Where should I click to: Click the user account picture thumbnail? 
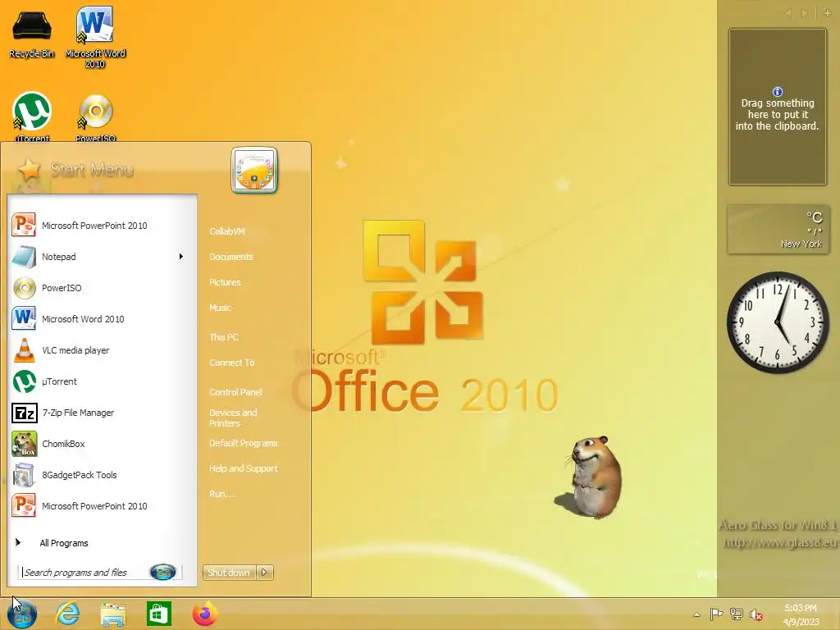[x=254, y=170]
